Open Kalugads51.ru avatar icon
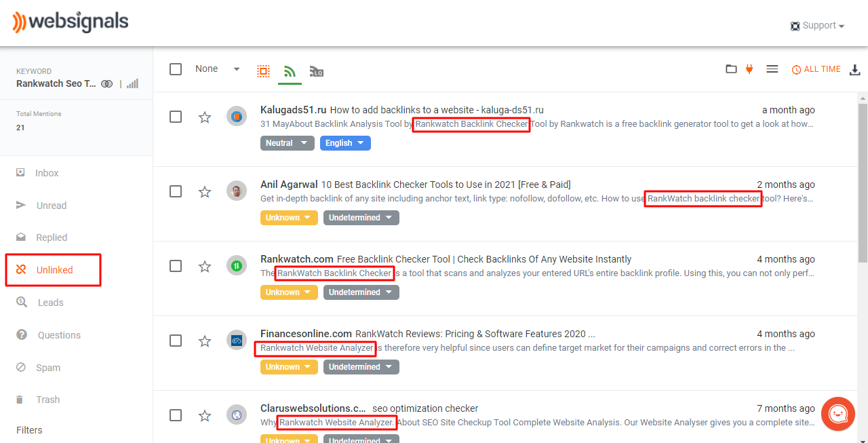 point(236,116)
